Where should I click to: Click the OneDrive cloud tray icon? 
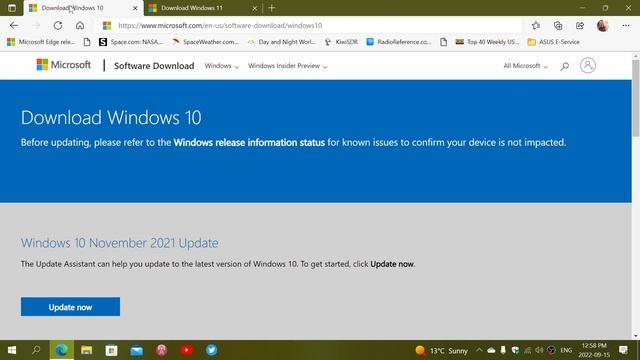point(491,350)
